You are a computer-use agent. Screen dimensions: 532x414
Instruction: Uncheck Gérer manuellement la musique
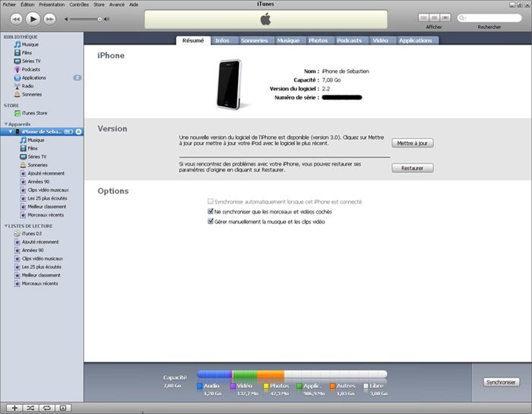coord(211,221)
